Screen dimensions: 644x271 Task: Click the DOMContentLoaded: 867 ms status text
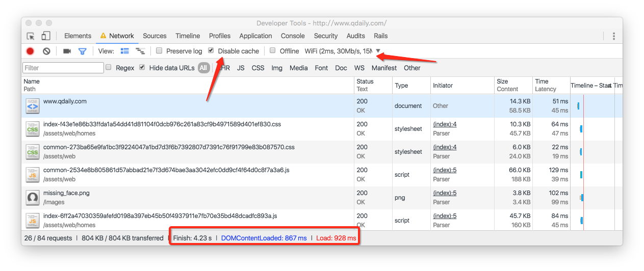264,238
